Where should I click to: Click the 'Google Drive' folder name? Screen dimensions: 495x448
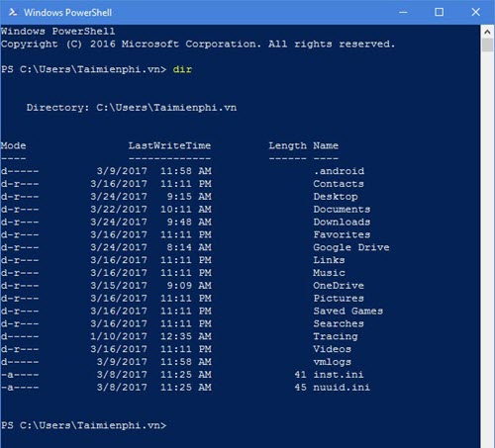(351, 247)
